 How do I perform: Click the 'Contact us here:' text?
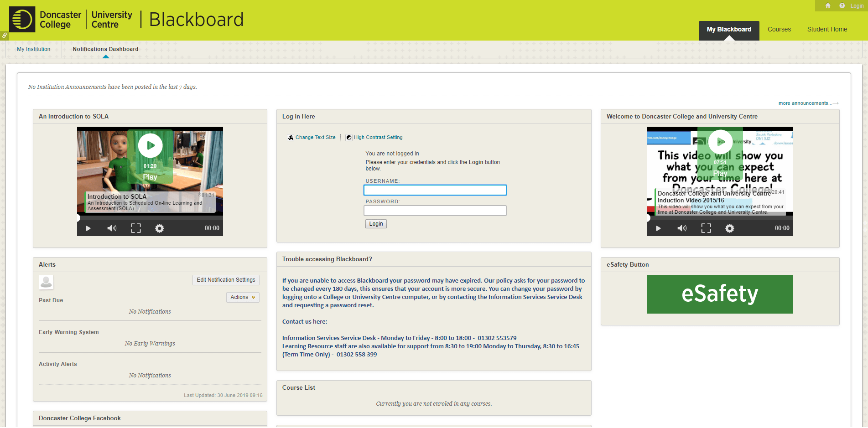pos(305,322)
